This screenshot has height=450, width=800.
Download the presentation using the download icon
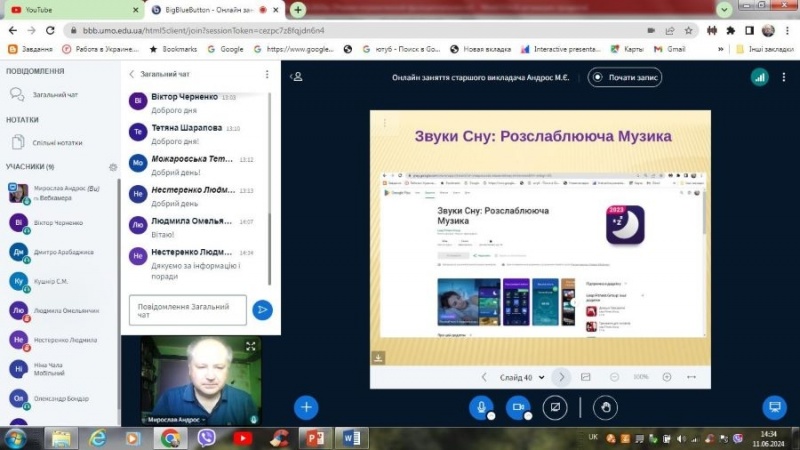378,358
